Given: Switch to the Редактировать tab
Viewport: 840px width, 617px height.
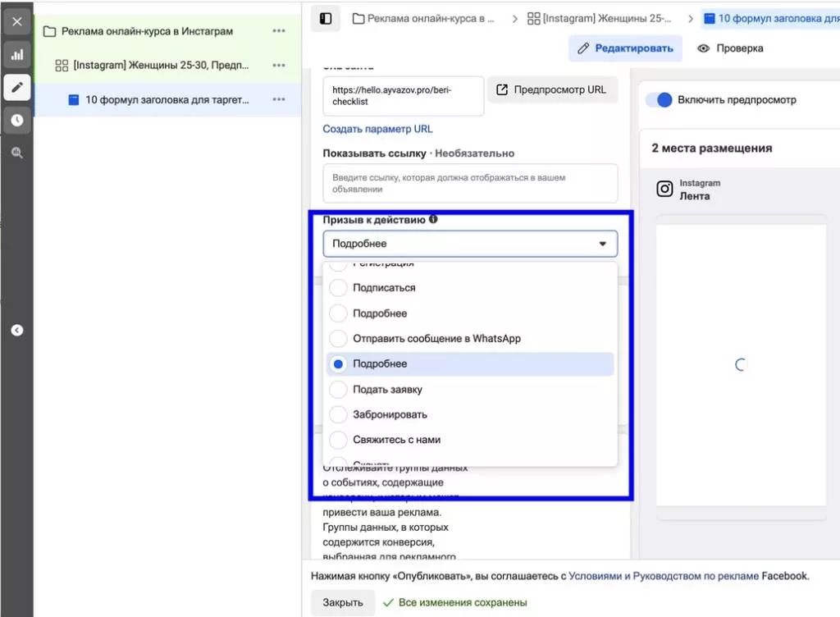Looking at the screenshot, I should click(625, 48).
